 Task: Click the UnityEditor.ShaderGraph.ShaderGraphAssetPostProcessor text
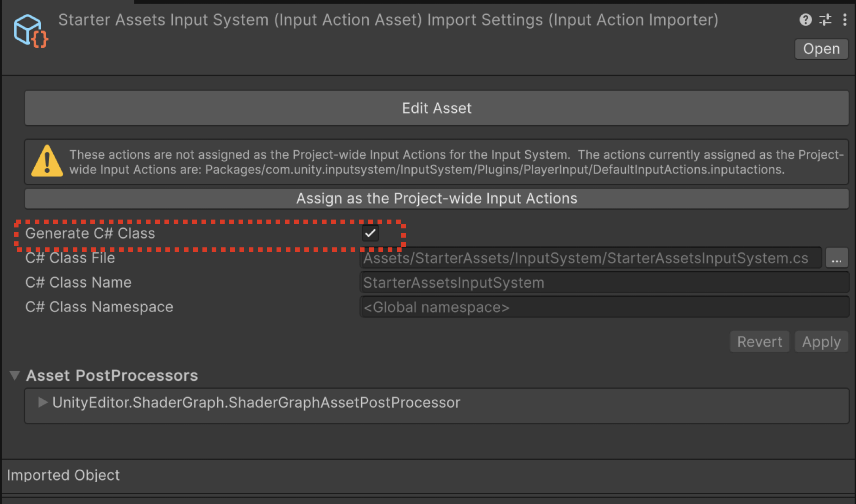tap(256, 402)
